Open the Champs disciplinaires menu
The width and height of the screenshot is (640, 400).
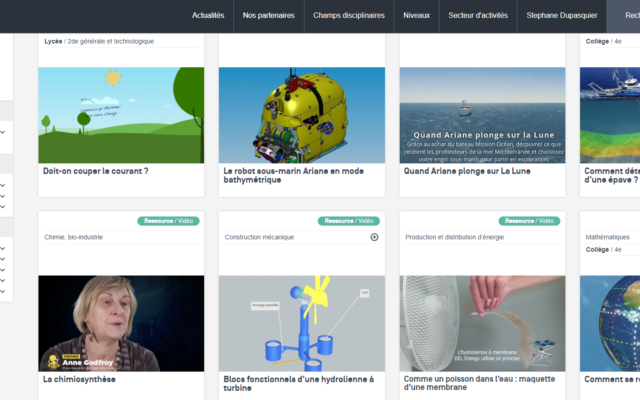tap(349, 16)
